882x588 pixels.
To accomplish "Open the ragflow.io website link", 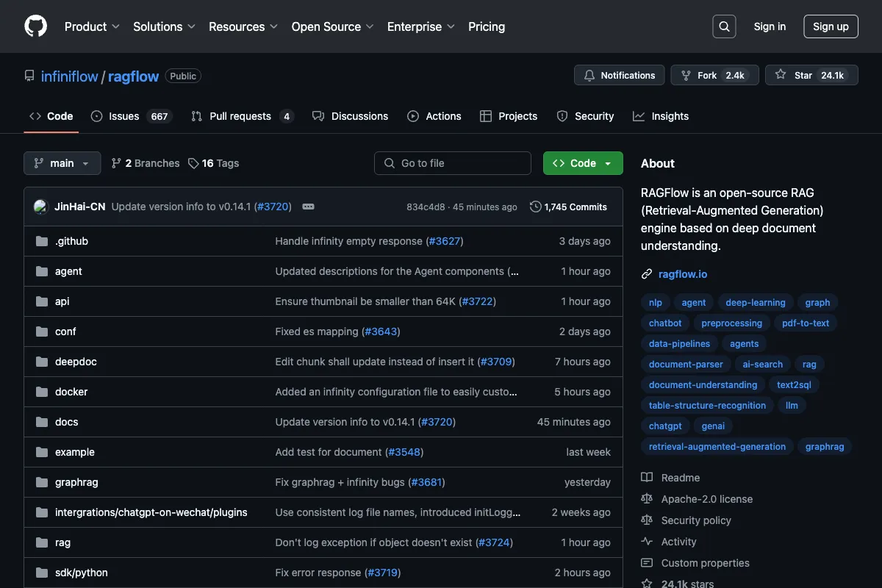I will 683,274.
